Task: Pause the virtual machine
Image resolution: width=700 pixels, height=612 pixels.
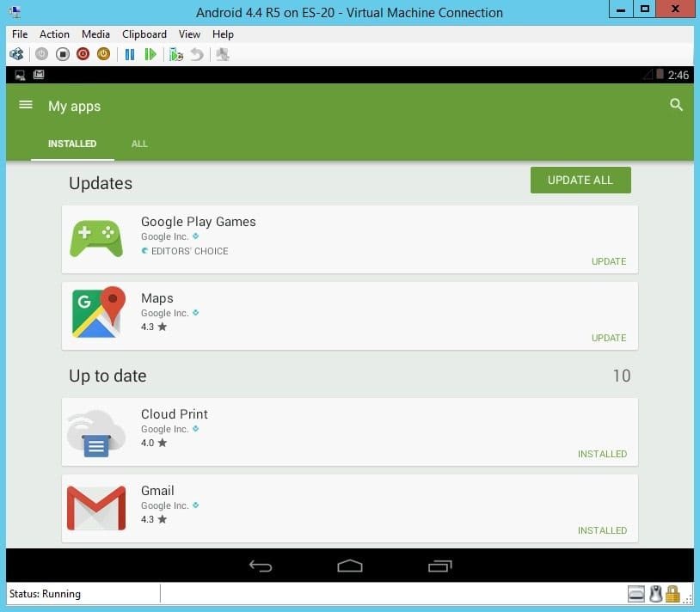Action: (x=130, y=54)
